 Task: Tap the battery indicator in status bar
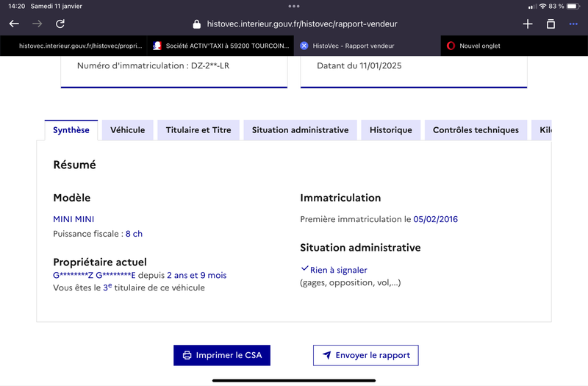(x=573, y=7)
